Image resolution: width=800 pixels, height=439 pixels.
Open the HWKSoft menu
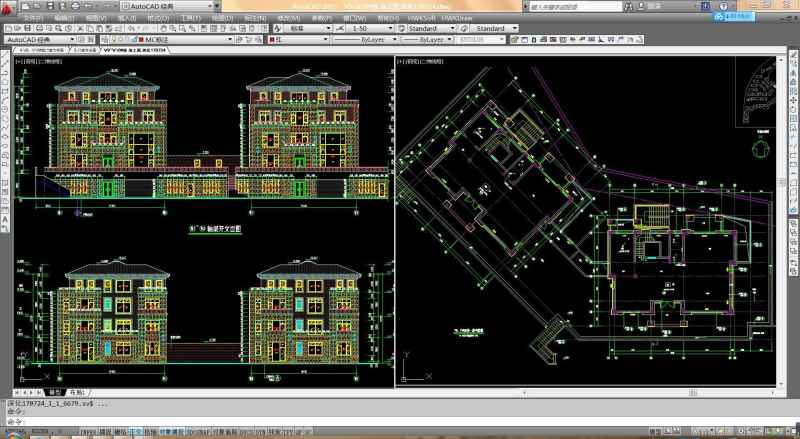(x=420, y=18)
